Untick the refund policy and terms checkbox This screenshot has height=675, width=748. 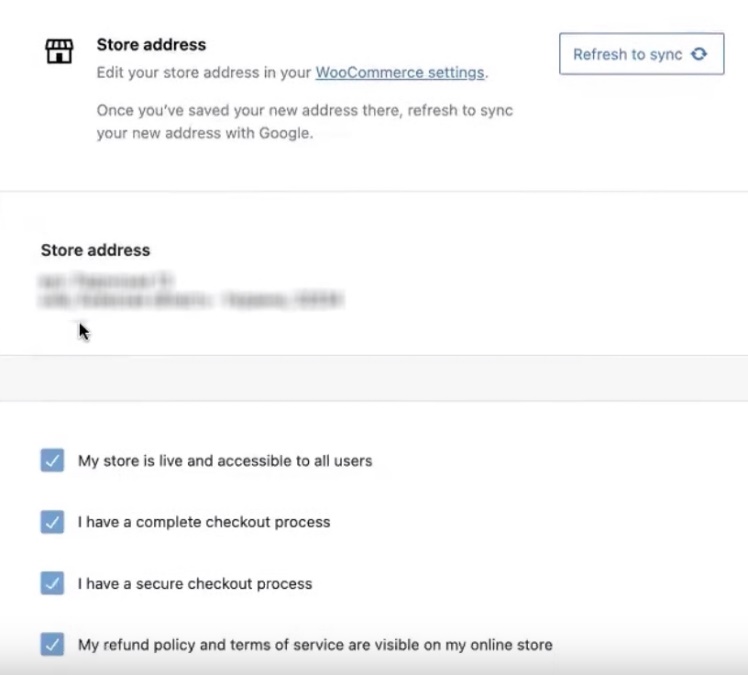(x=52, y=645)
